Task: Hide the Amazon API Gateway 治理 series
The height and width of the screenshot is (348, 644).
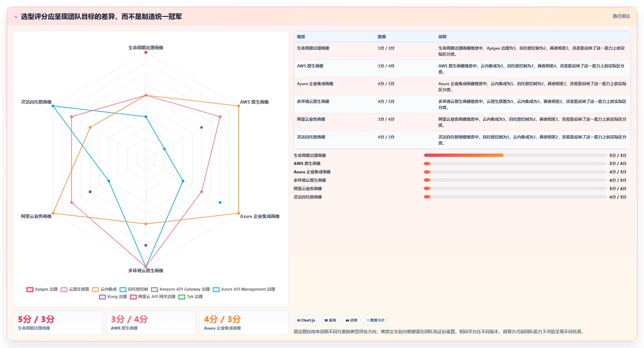Action: coord(180,289)
